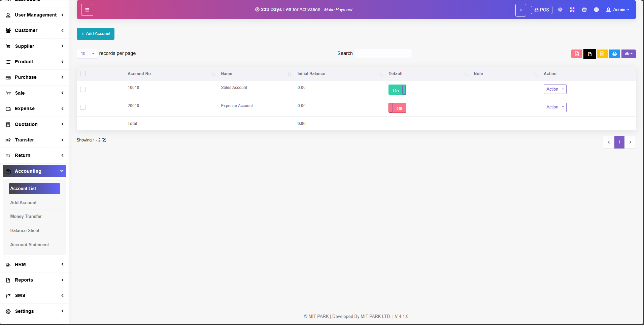Enable default toggle for Expense Account
Screen dimensions: 644x325
pos(397,108)
